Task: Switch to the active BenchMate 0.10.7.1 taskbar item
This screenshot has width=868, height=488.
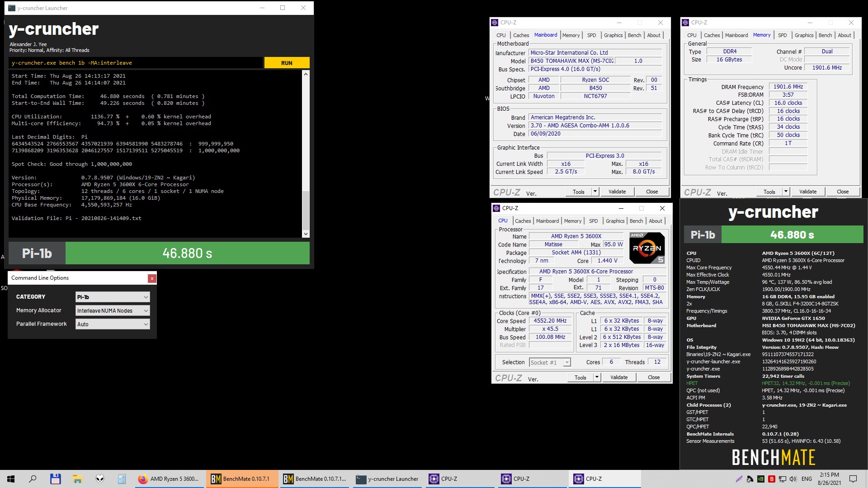Action: [x=242, y=479]
